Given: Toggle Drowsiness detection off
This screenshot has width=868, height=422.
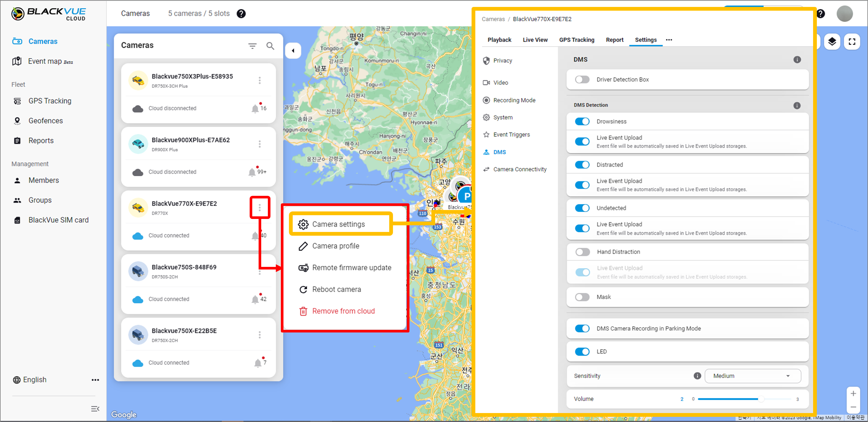Looking at the screenshot, I should [x=582, y=122].
